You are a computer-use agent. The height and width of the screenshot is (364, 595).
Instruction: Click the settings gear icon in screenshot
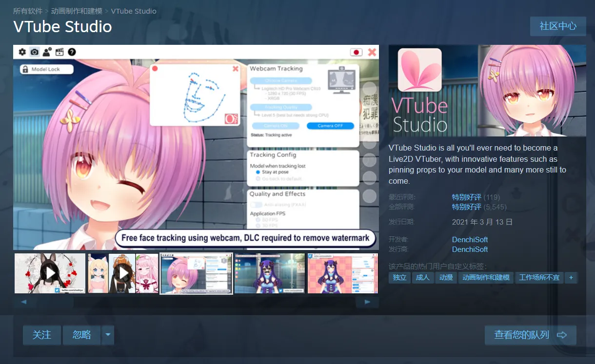click(x=22, y=52)
